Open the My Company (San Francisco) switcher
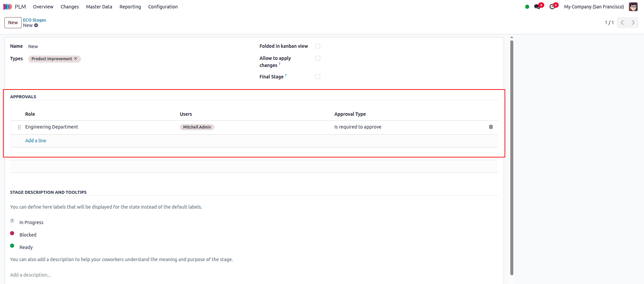 pyautogui.click(x=594, y=7)
